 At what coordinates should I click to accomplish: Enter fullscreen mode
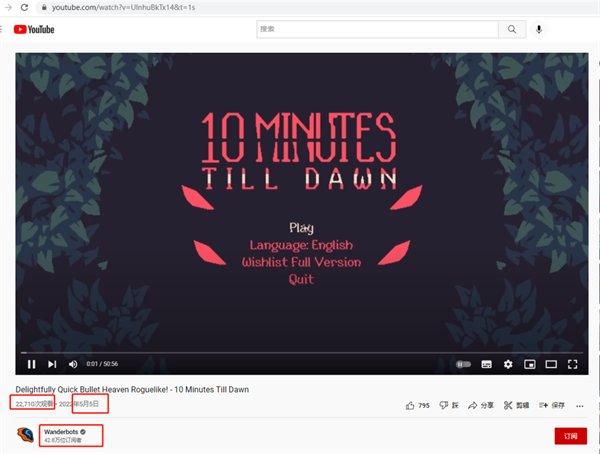click(572, 364)
